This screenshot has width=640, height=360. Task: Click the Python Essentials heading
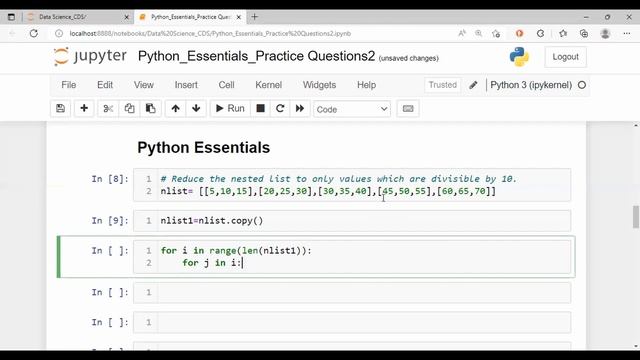coord(204,148)
